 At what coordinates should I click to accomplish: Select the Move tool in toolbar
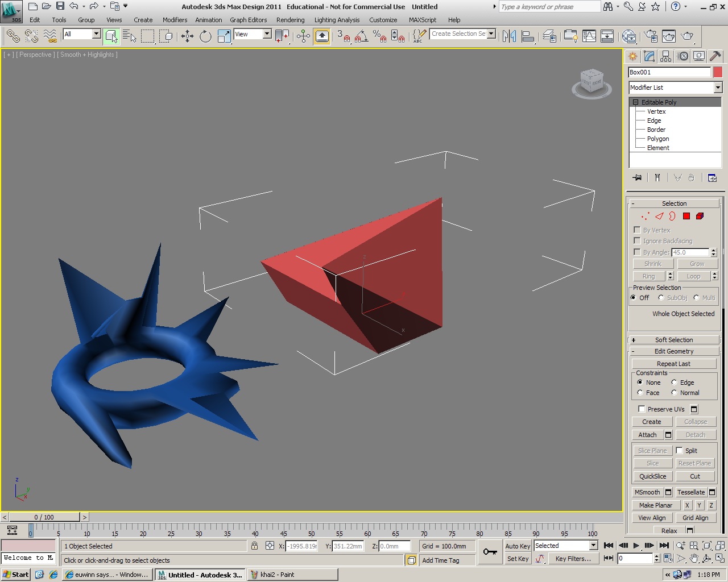pyautogui.click(x=187, y=36)
